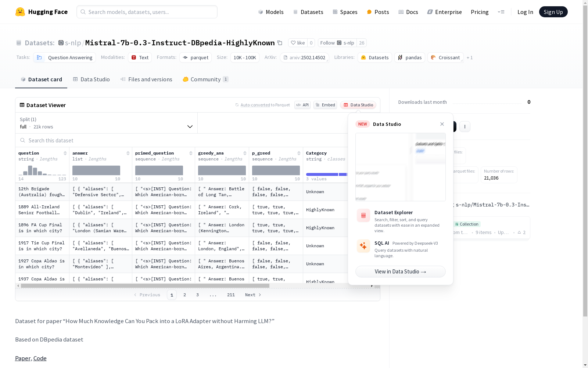Open the navigation more-options menu icon
The width and height of the screenshot is (588, 368).
click(501, 12)
